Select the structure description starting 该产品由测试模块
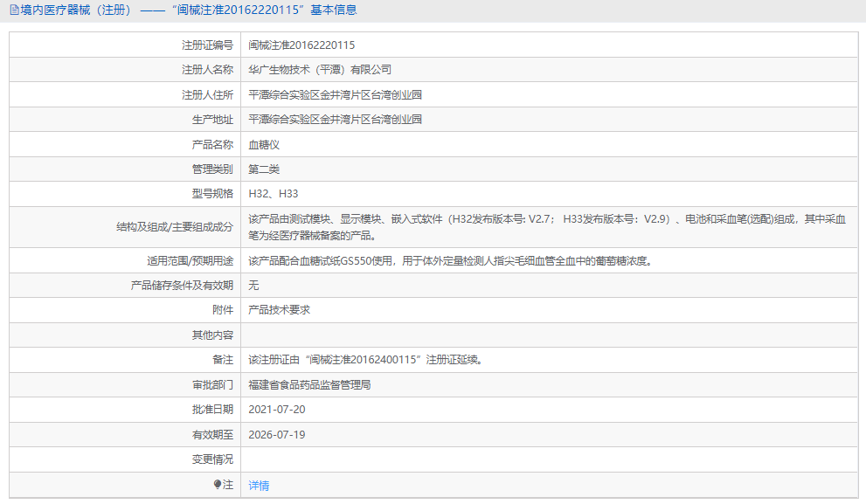866x504 pixels. pos(547,227)
